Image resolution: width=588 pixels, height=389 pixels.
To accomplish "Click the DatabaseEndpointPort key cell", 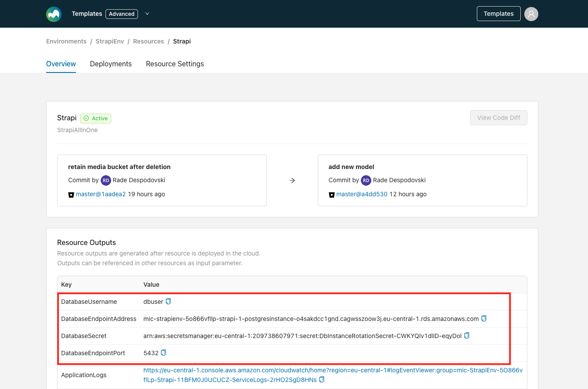I will click(93, 353).
